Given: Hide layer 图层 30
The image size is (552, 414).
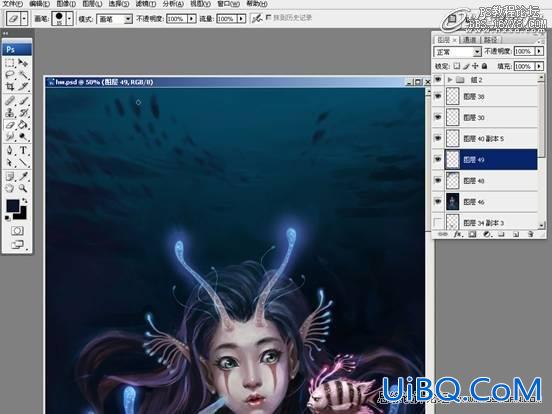Looking at the screenshot, I should point(438,117).
